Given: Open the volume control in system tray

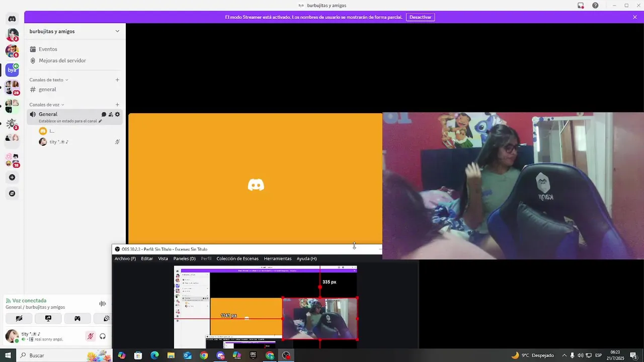Looking at the screenshot, I should pyautogui.click(x=580, y=355).
